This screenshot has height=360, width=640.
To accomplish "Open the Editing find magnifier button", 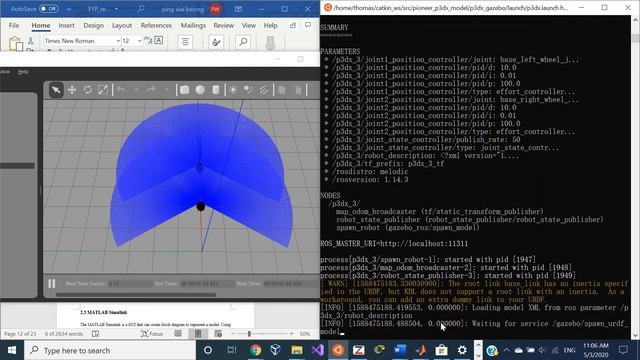I will [243, 42].
